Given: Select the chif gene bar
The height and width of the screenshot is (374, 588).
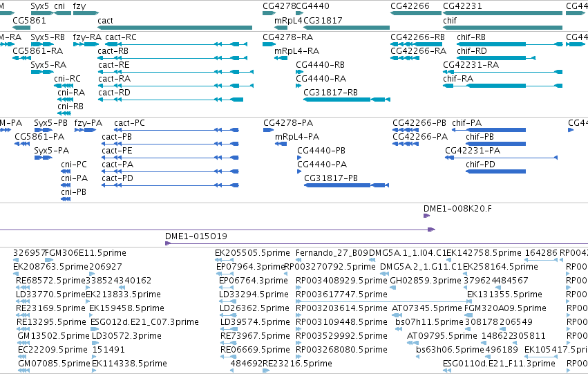Looking at the screenshot, I should pos(502,28).
